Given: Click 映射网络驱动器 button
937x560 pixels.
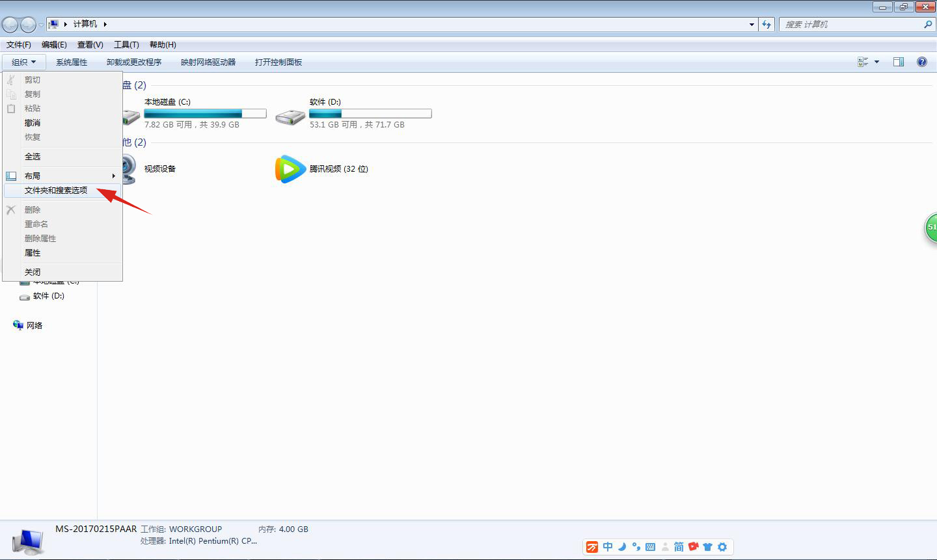Looking at the screenshot, I should tap(208, 62).
